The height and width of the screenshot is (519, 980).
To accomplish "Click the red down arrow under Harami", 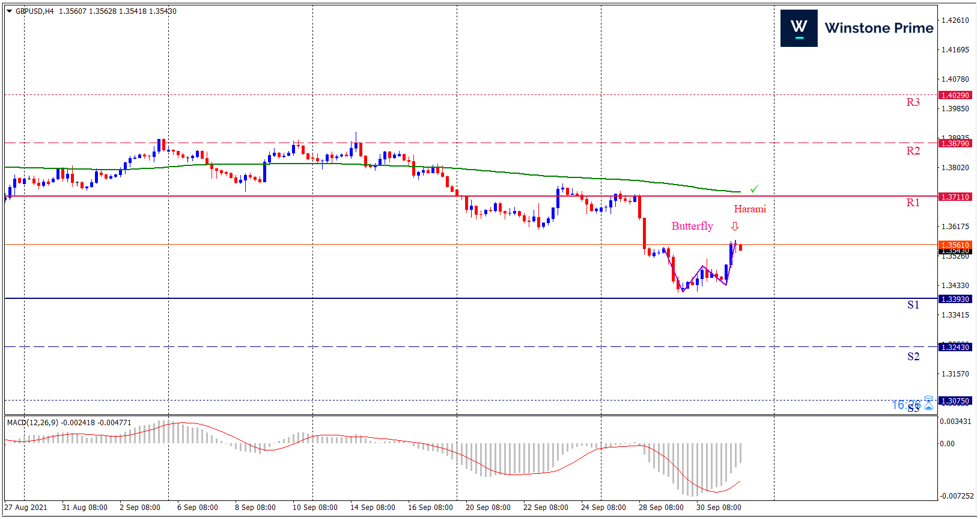I will tap(734, 227).
